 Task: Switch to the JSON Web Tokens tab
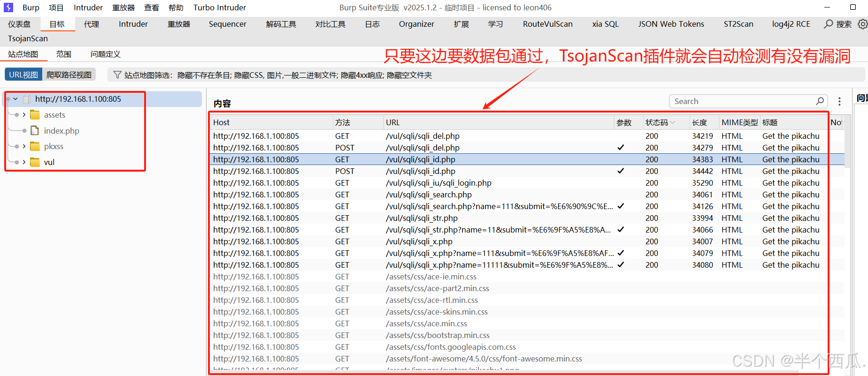[x=671, y=24]
